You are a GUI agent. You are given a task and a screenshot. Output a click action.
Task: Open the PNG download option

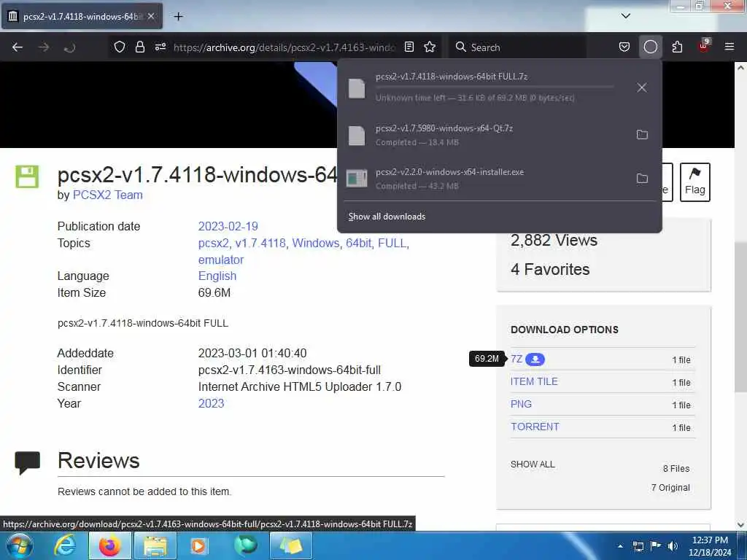coord(521,404)
